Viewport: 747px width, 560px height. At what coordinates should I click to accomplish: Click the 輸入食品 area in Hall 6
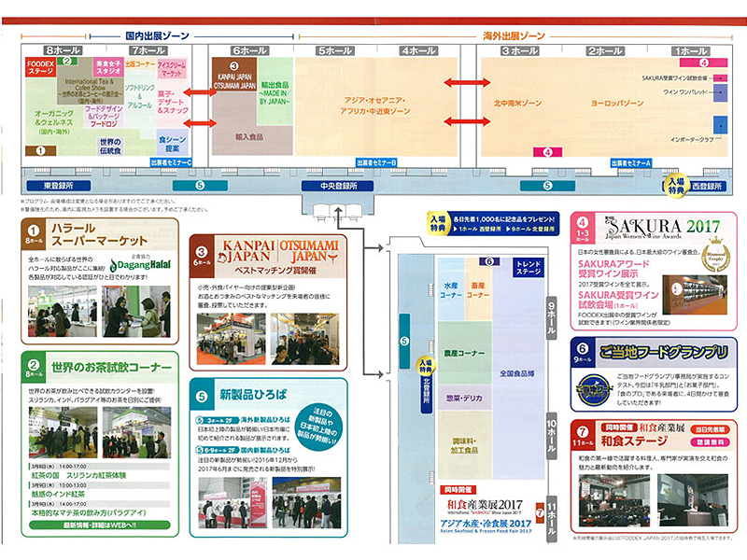pyautogui.click(x=249, y=136)
